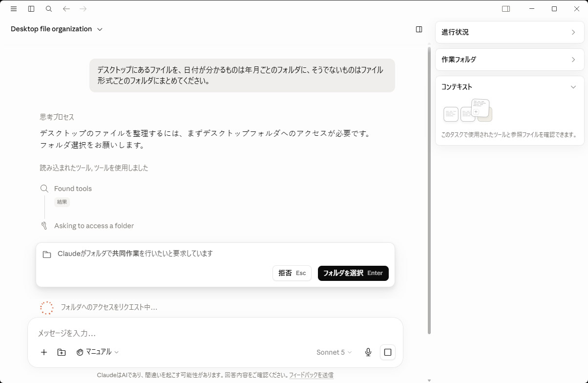Viewport: 588px width, 383px height.
Task: Click the plus attach icon
Action: [44, 352]
